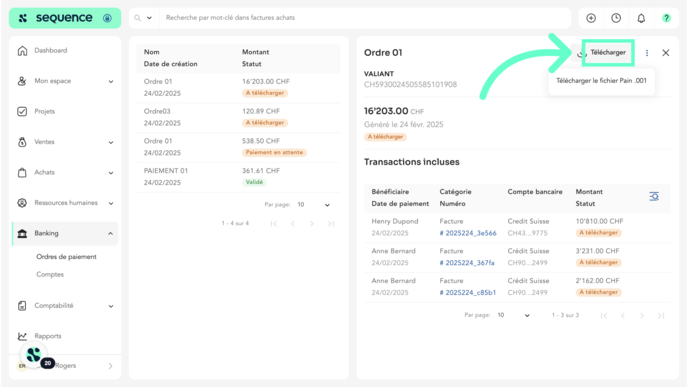This screenshot has height=387, width=688.
Task: Open Ordres de paiement submenu
Action: pyautogui.click(x=66, y=257)
